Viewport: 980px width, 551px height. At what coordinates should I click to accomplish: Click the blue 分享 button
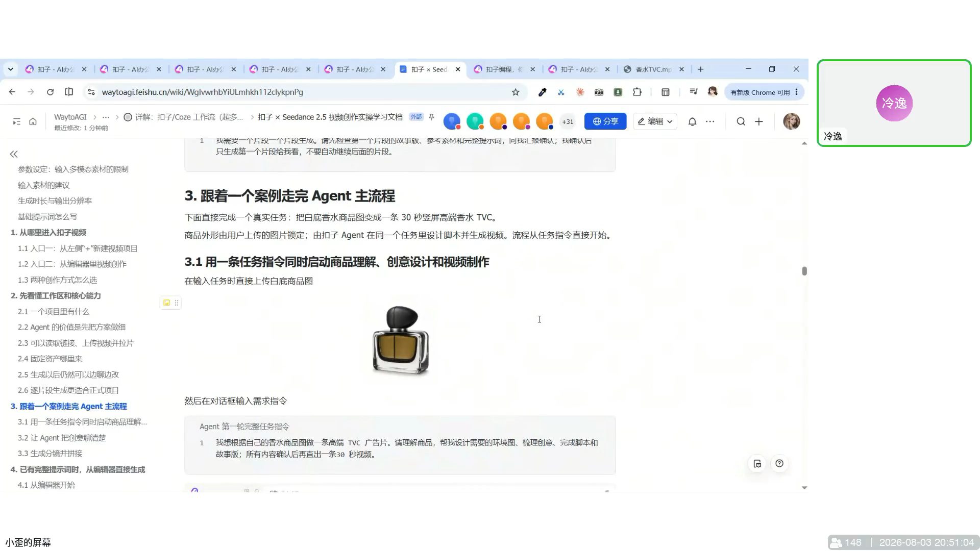pyautogui.click(x=605, y=121)
